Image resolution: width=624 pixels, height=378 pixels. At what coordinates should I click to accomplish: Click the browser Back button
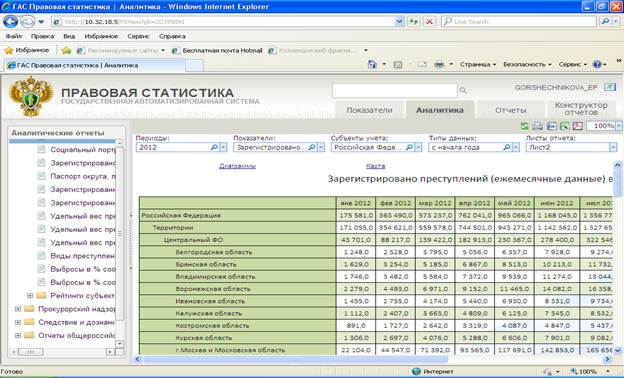[10, 21]
